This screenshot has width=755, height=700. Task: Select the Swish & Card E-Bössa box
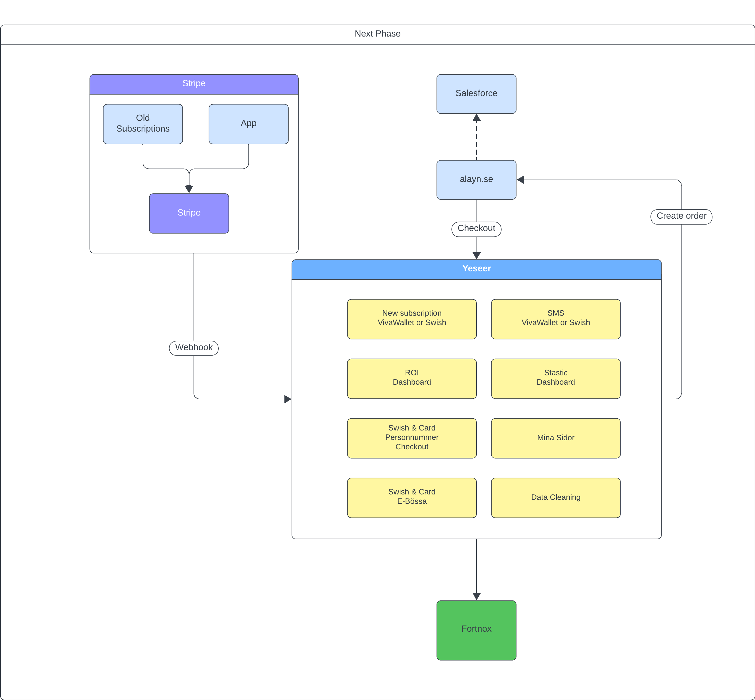click(x=412, y=498)
